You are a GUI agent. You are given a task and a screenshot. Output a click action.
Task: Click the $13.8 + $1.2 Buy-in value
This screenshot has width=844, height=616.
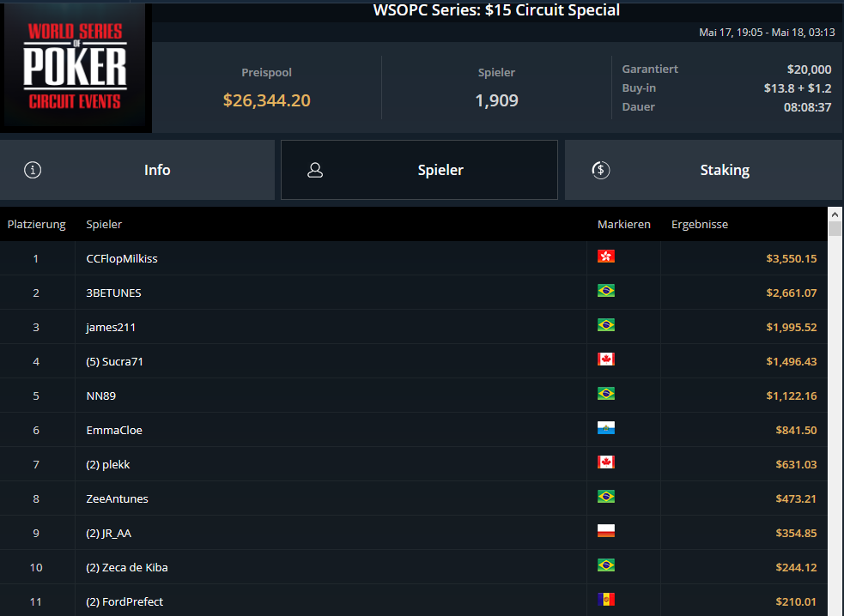point(798,88)
